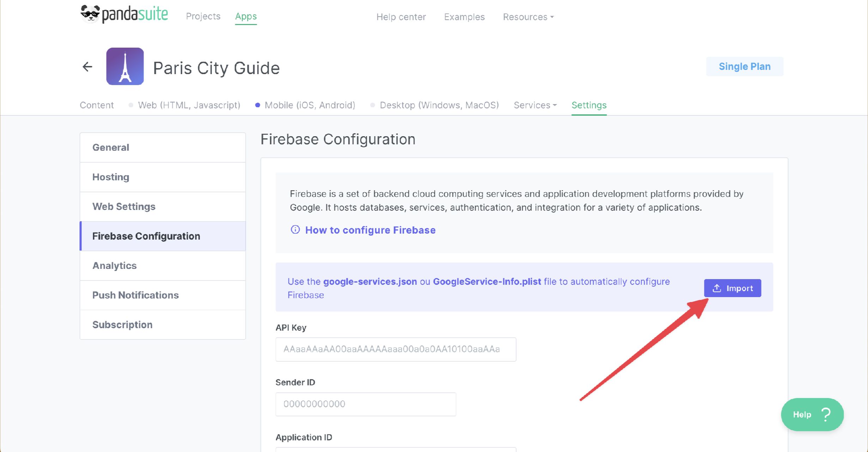This screenshot has width=868, height=452.
Task: Select the dot beside Web (HTML, Javascript)
Action: (131, 105)
